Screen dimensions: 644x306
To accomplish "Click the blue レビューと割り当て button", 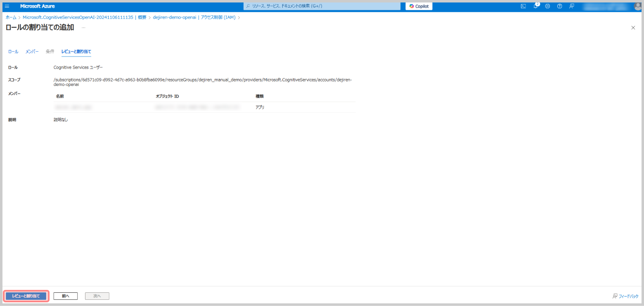I will (26, 296).
